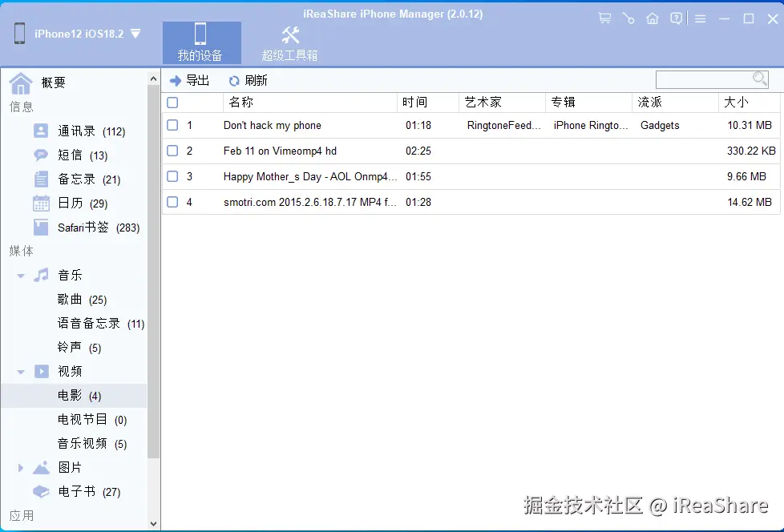The image size is (784, 532).
Task: Click the 通讯录 contacts icon
Action: click(x=41, y=131)
